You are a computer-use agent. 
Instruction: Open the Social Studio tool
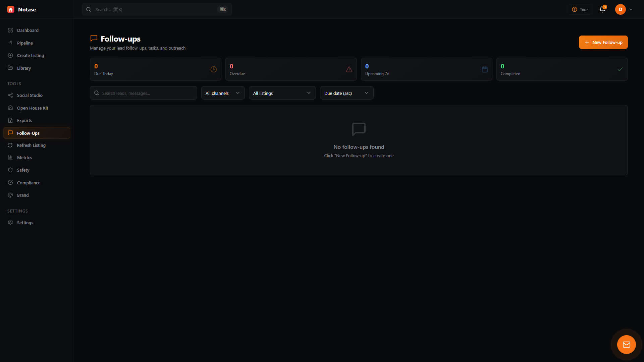tap(30, 95)
